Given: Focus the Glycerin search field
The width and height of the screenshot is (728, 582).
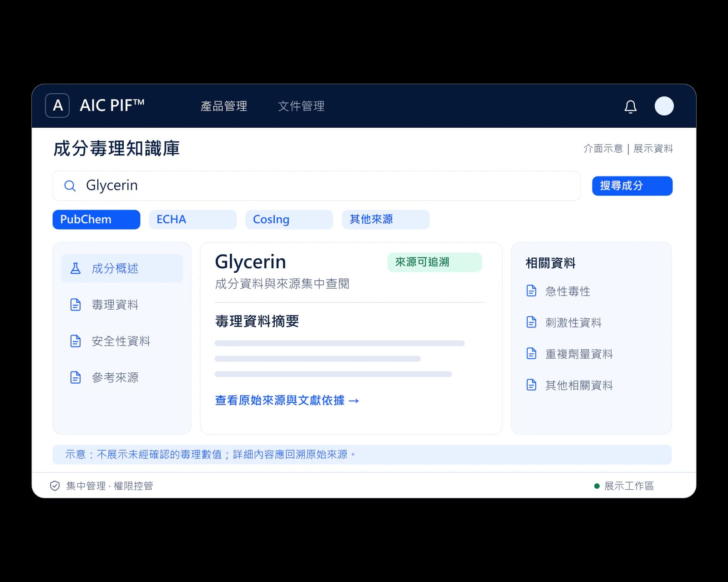Looking at the screenshot, I should (317, 186).
